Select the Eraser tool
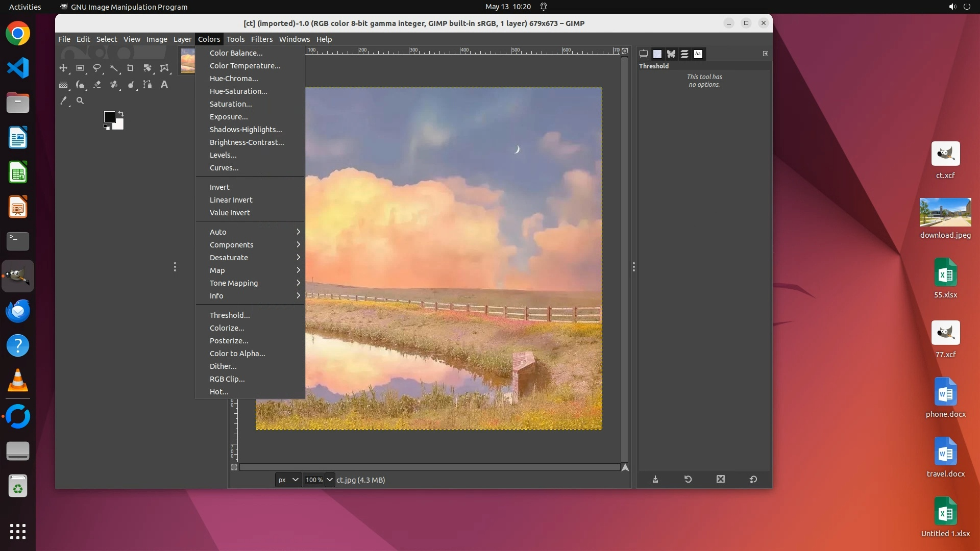Screen dimensions: 980x551 click(x=97, y=85)
